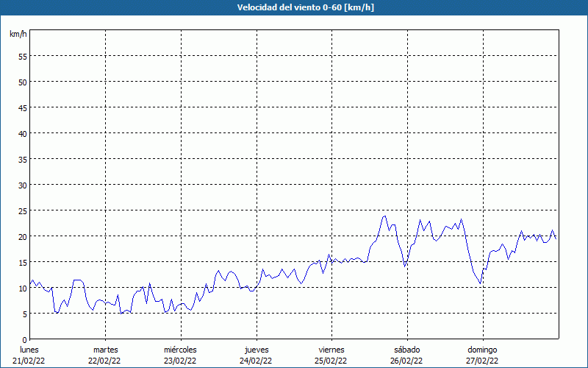Select the 'domingo' day label
Image resolution: width=588 pixels, height=368 pixels.
point(482,350)
